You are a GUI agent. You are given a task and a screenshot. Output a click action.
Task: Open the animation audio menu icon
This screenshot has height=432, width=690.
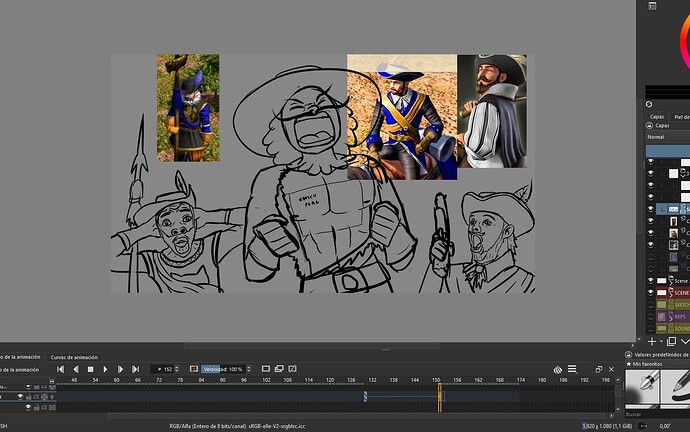tap(557, 370)
